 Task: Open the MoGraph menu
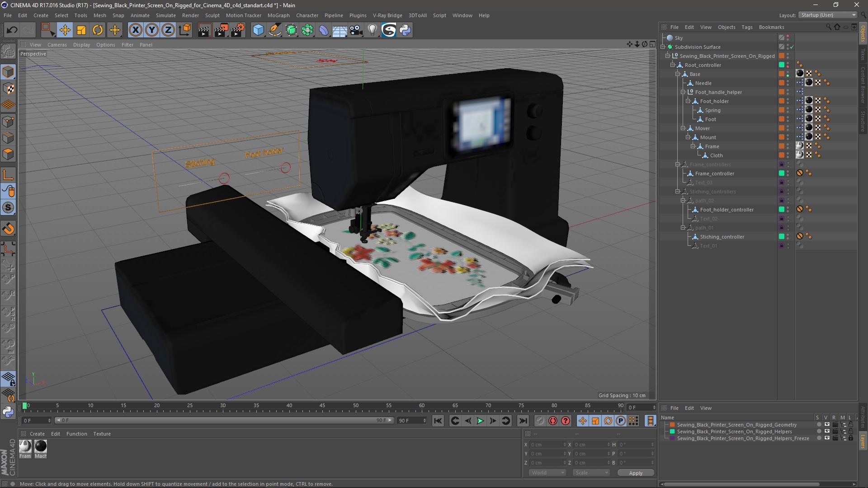(x=278, y=15)
